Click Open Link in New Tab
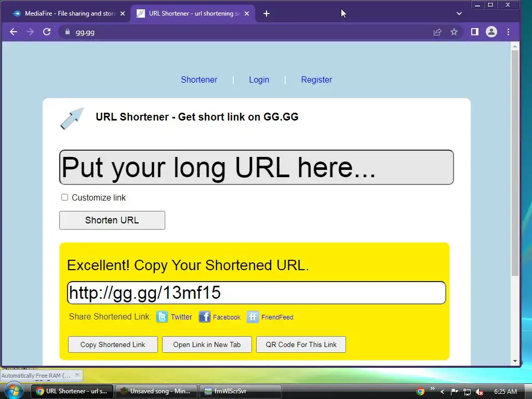 pos(207,344)
